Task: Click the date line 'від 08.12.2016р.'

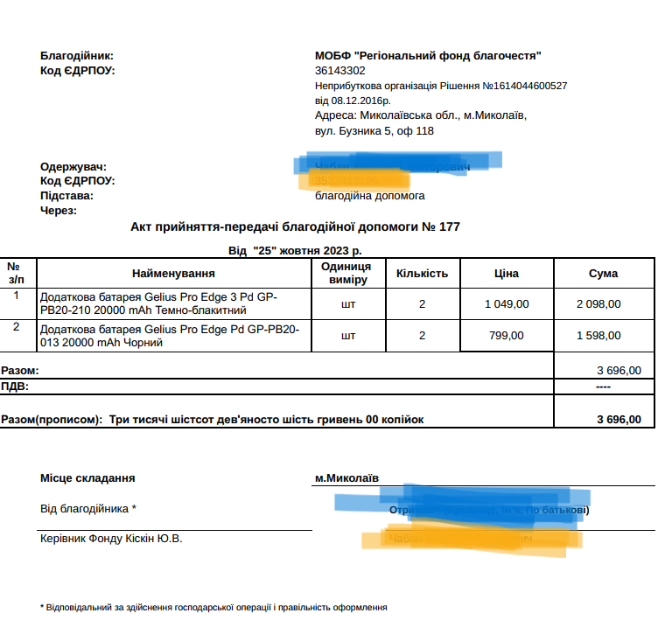Action: [353, 101]
